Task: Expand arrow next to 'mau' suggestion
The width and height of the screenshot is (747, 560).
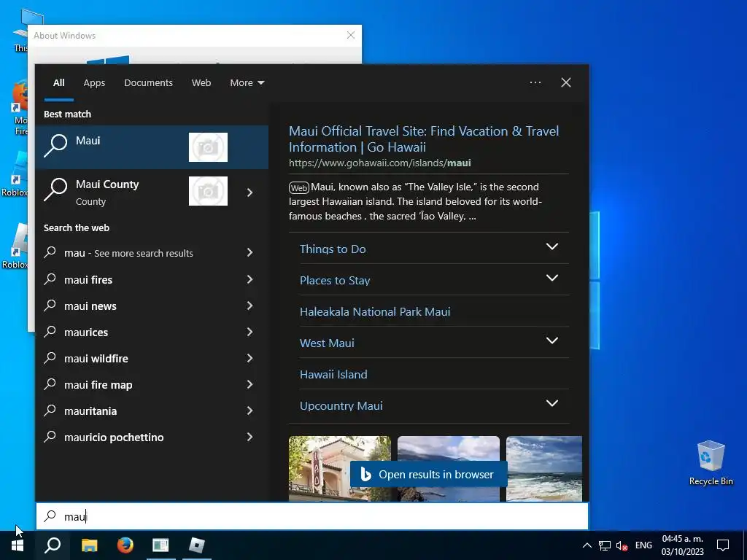Action: 250,252
